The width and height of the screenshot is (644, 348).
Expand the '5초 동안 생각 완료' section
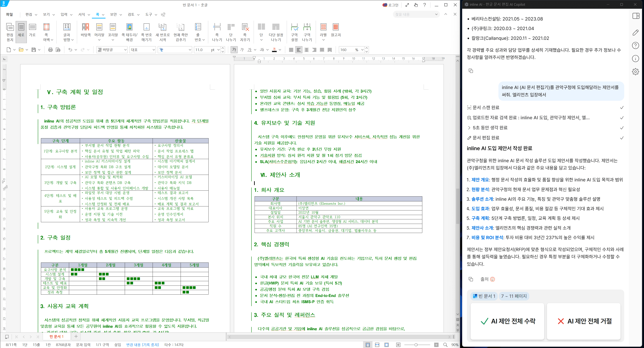[470, 128]
